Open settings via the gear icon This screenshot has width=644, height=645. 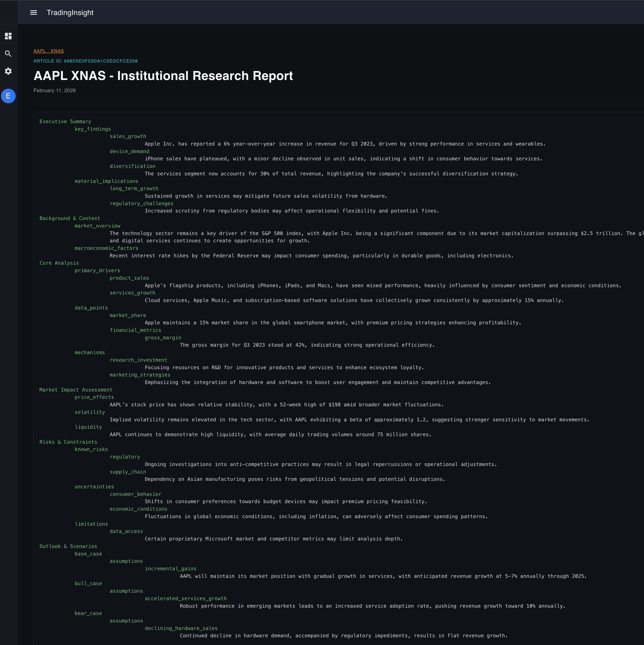(x=8, y=71)
